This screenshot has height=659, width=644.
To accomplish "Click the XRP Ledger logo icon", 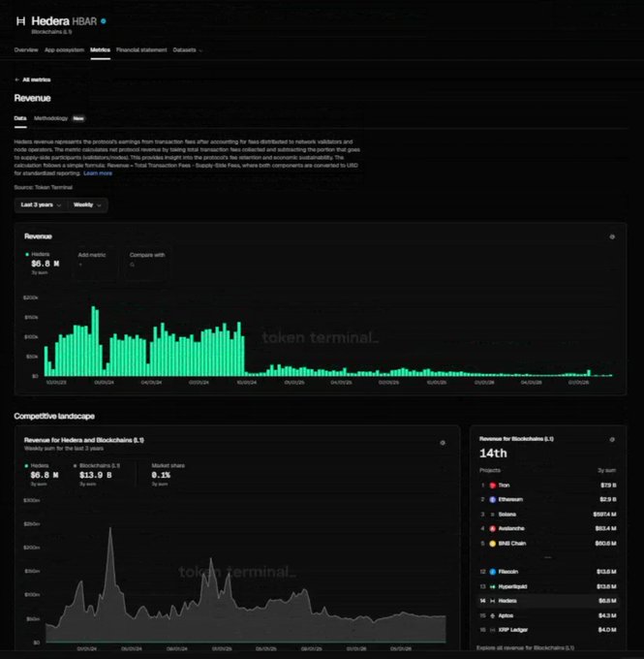I will pos(493,630).
